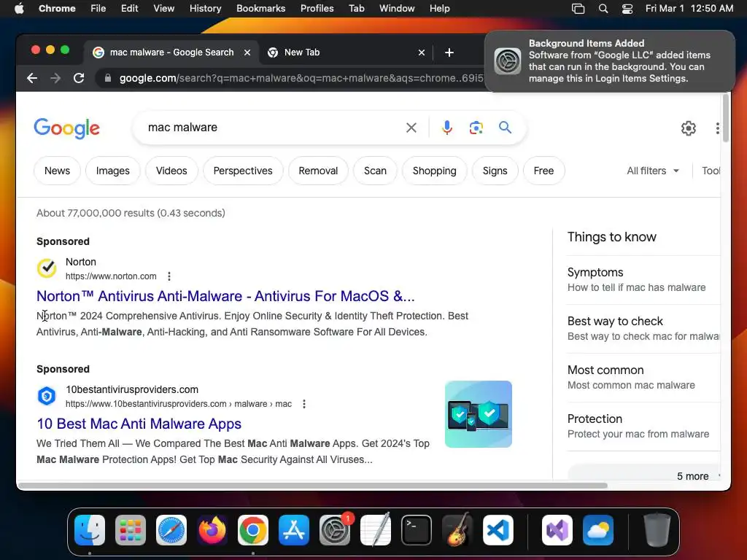Open Symptoms in Things to know
747x560 pixels.
(x=643, y=279)
